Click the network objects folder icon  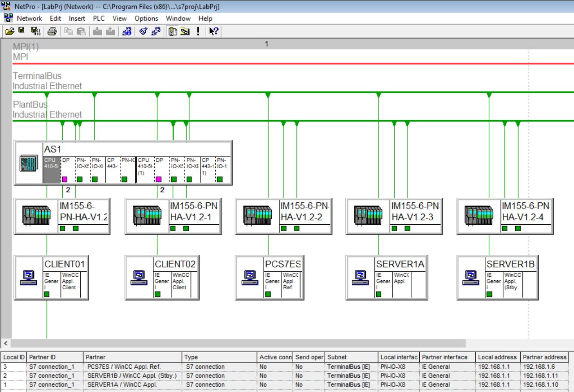[184, 31]
